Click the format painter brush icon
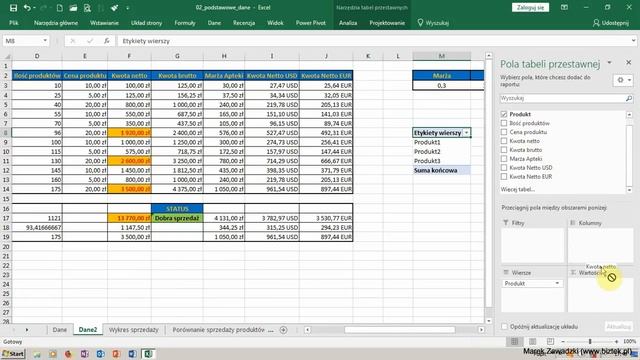Viewport: 640px width, 360px height. click(x=114, y=8)
